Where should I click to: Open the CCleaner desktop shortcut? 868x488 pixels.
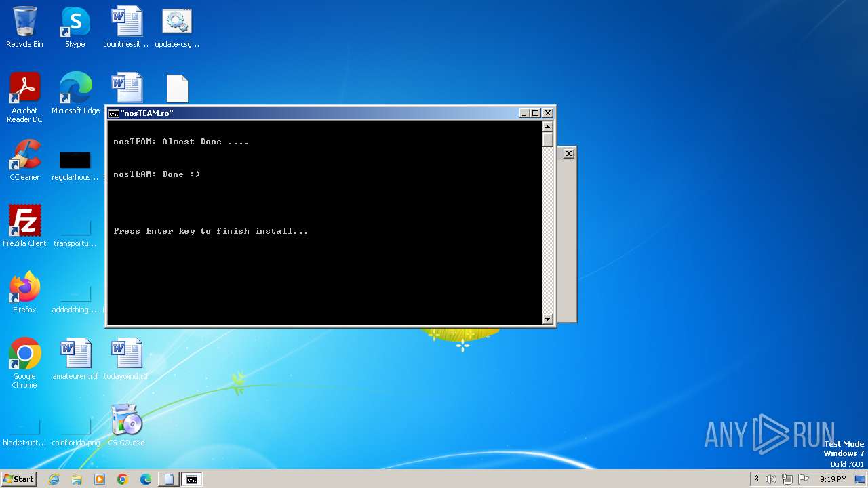[x=24, y=160]
